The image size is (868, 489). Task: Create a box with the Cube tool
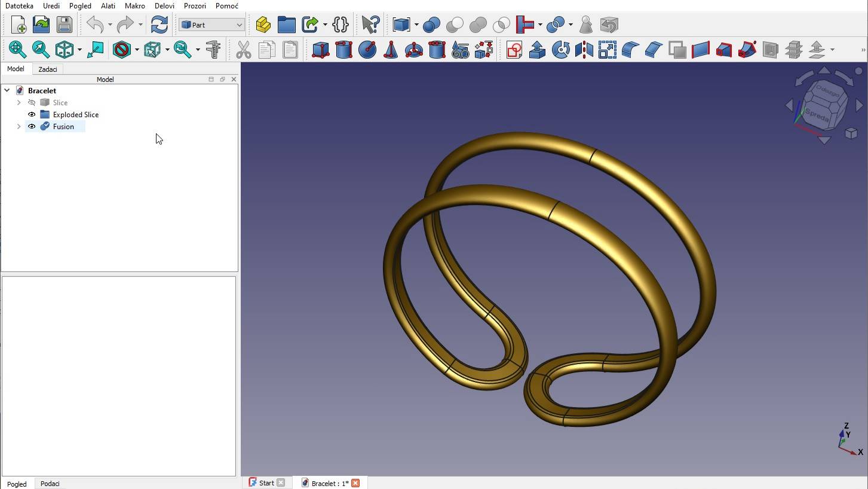coord(320,50)
